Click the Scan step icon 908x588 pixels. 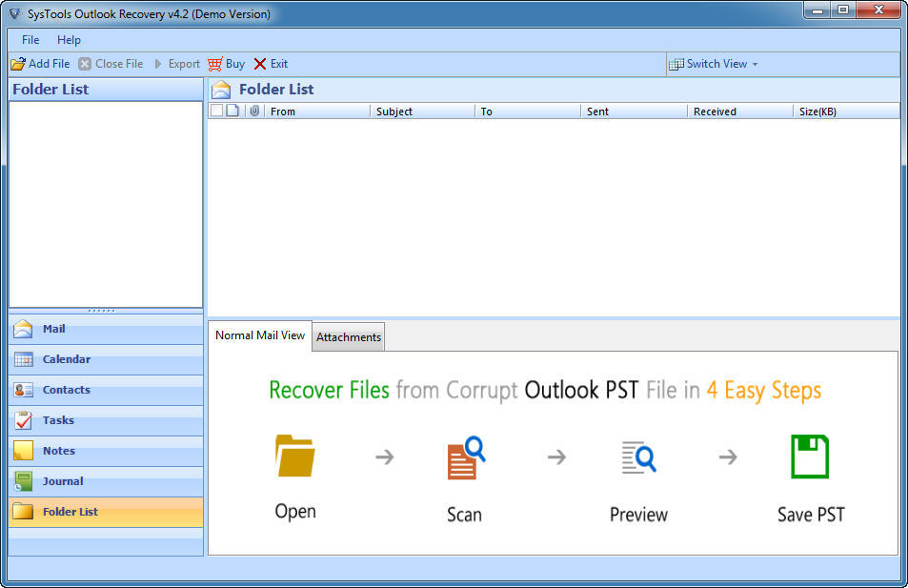pos(466,457)
